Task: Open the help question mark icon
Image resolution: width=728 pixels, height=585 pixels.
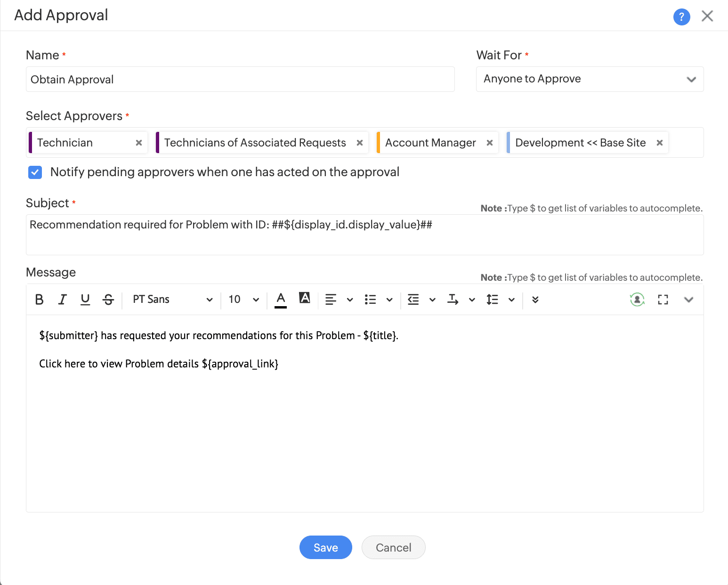Action: point(681,16)
